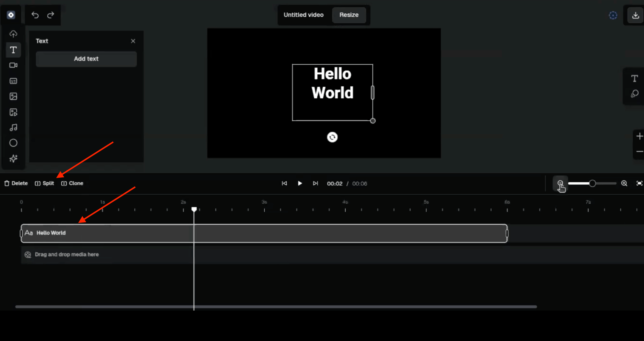Select the Text tool in sidebar
Viewport: 644px width, 341px height.
(13, 50)
